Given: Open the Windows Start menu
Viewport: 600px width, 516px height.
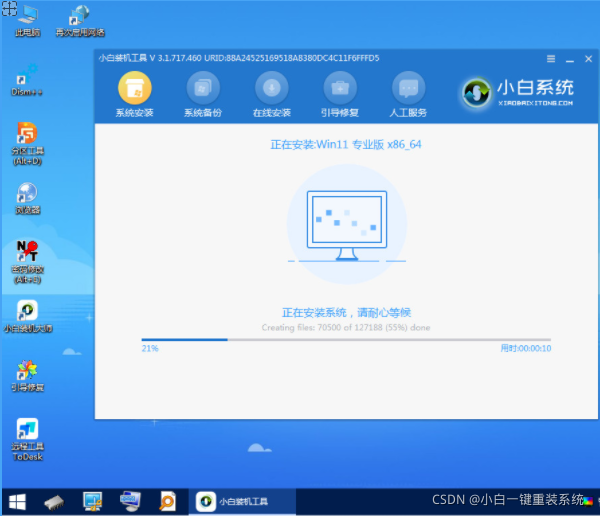Looking at the screenshot, I should pos(17,502).
